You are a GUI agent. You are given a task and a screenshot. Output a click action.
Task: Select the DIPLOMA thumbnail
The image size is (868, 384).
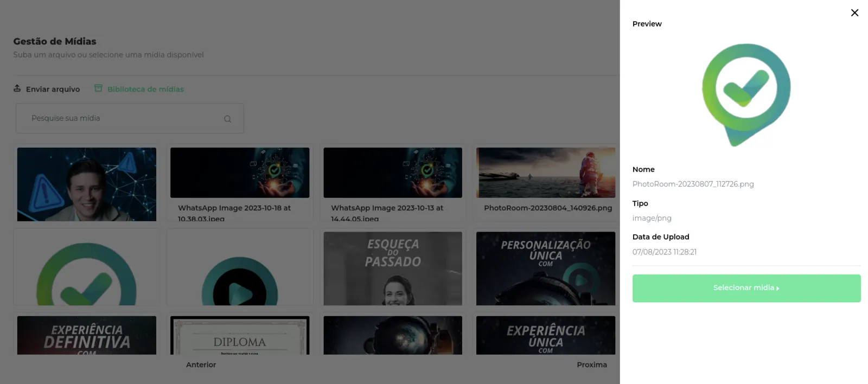240,335
